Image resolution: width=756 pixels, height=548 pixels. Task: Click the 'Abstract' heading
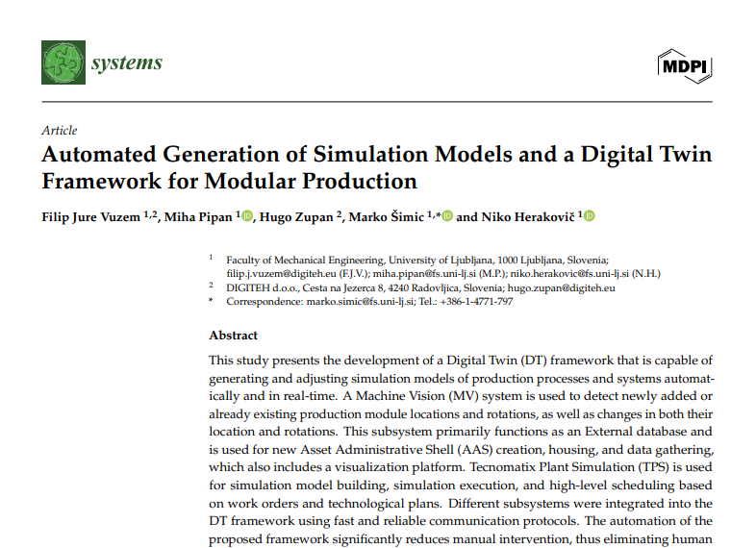234,336
